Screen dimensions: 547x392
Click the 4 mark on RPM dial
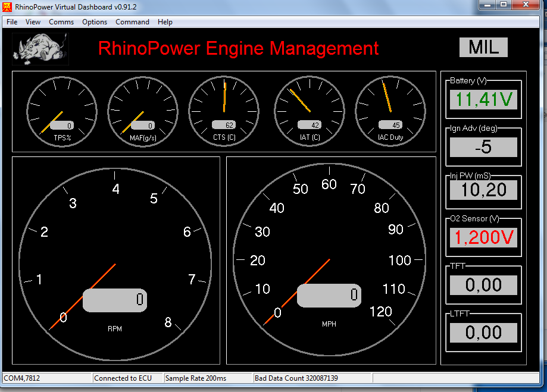116,189
